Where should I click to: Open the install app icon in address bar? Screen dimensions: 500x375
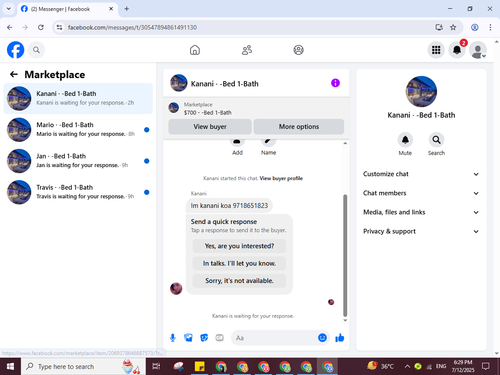[x=439, y=27]
